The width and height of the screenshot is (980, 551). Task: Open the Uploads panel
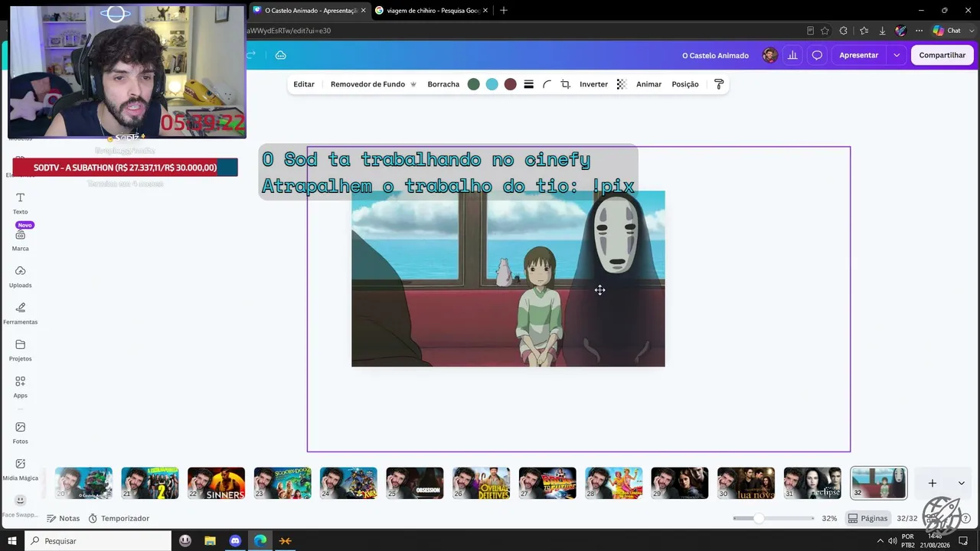pos(20,276)
